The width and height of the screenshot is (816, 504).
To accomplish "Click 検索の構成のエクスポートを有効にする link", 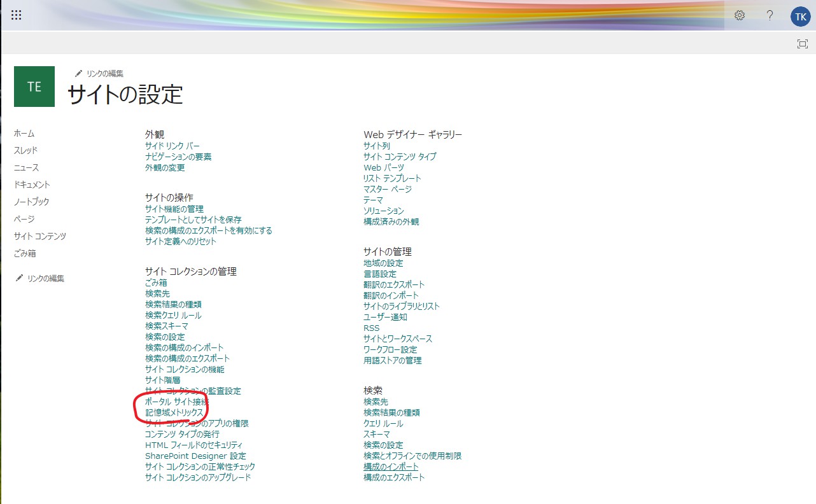I will pyautogui.click(x=209, y=230).
